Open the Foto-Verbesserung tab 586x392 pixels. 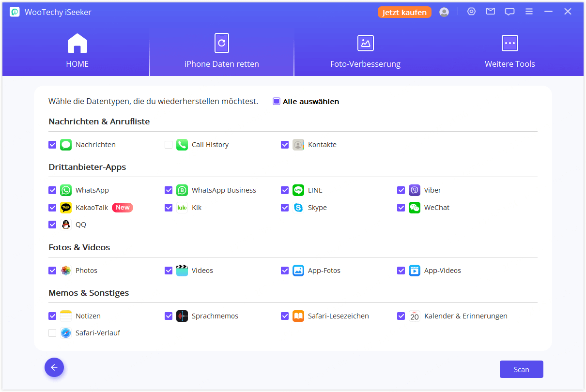pos(365,51)
